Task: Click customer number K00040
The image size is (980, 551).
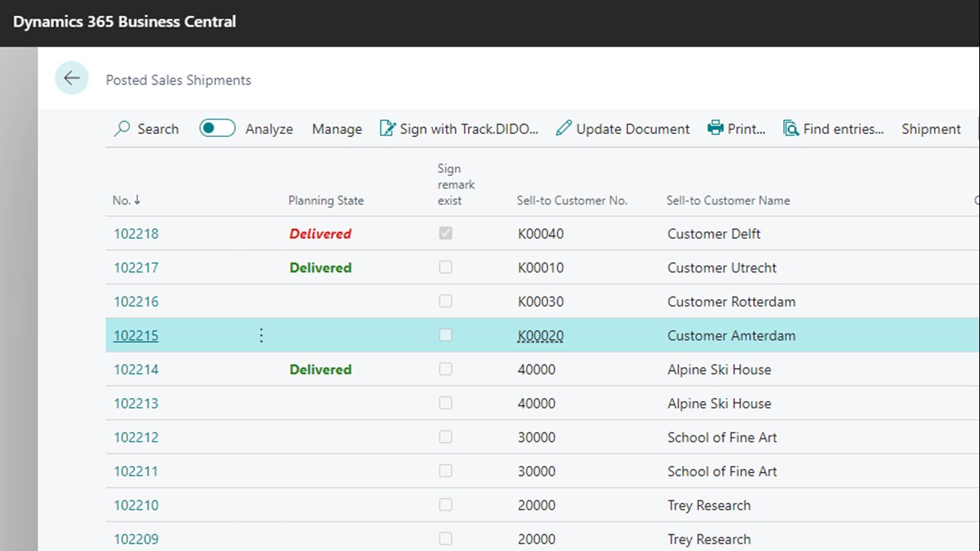Action: click(541, 233)
